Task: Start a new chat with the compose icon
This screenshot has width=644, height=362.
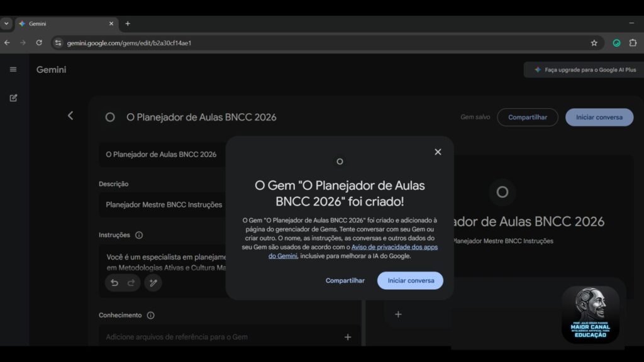Action: (13, 98)
